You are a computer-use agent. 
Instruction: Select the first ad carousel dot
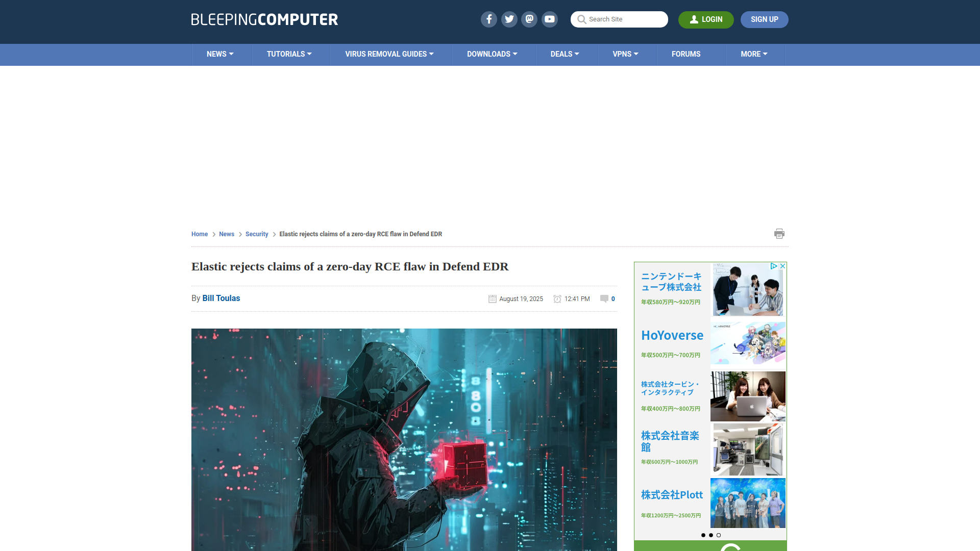(703, 535)
